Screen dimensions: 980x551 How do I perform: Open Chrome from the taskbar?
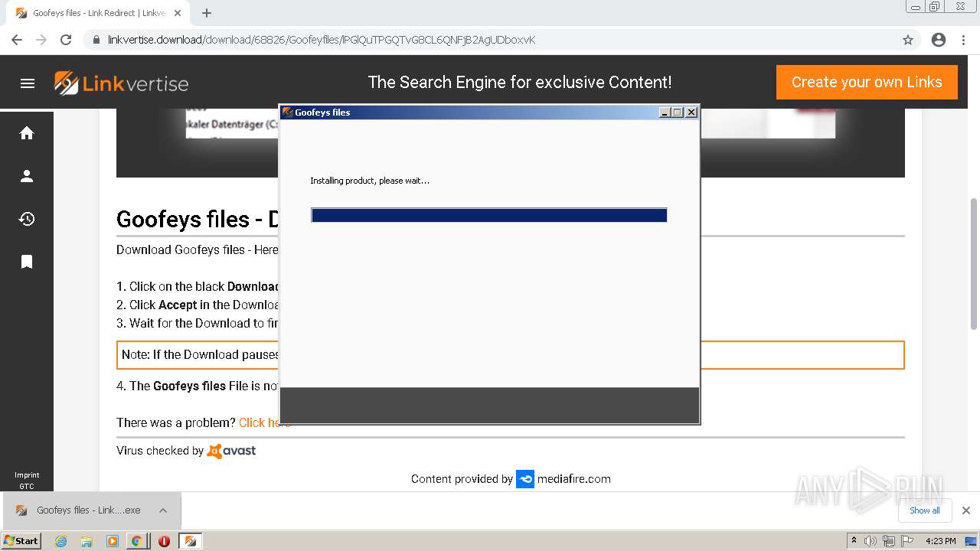pos(137,541)
